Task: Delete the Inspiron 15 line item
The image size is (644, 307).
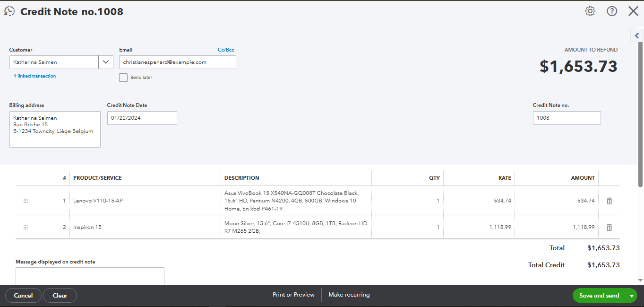Action: [x=609, y=228]
